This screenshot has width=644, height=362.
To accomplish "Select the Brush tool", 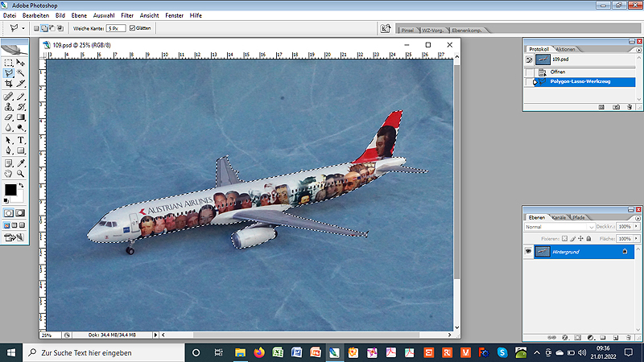I will tap(21, 97).
